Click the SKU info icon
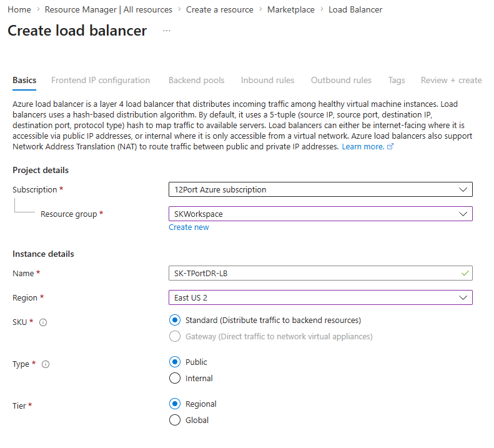 pyautogui.click(x=43, y=322)
